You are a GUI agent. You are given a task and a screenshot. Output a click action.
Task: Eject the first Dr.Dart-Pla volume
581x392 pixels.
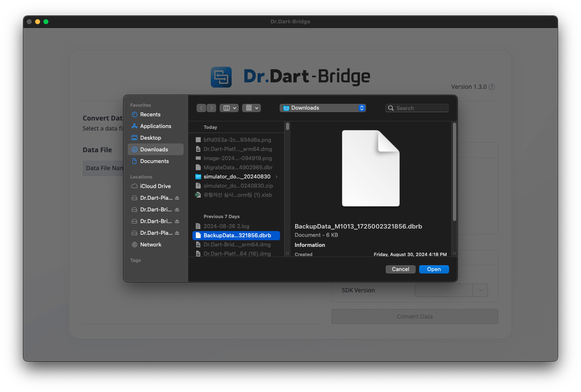177,198
